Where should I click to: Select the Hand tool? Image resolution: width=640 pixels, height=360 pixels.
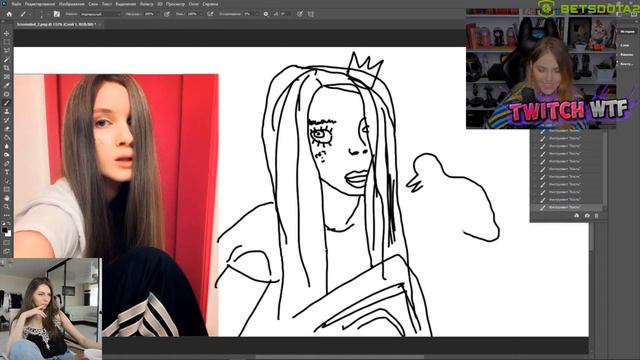7,198
